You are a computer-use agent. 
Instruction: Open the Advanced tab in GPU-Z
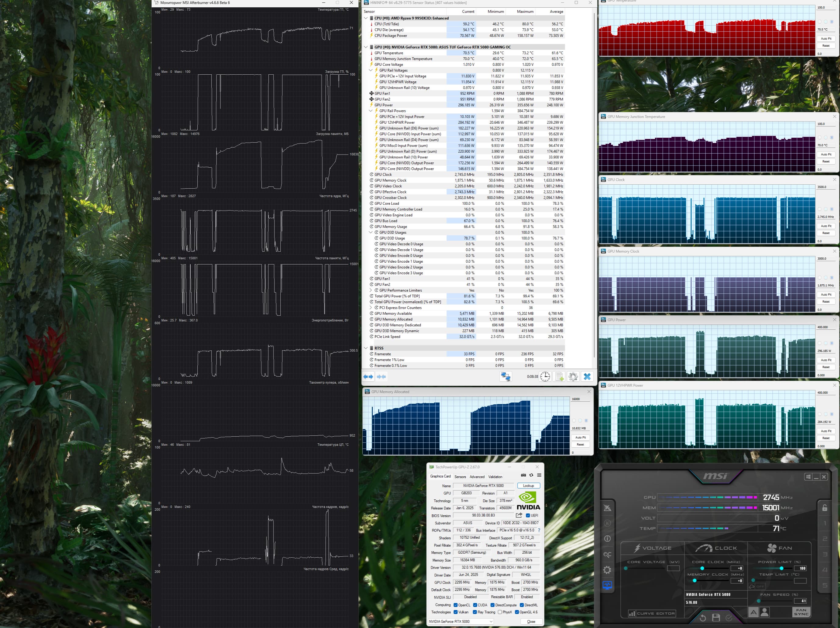tap(477, 477)
